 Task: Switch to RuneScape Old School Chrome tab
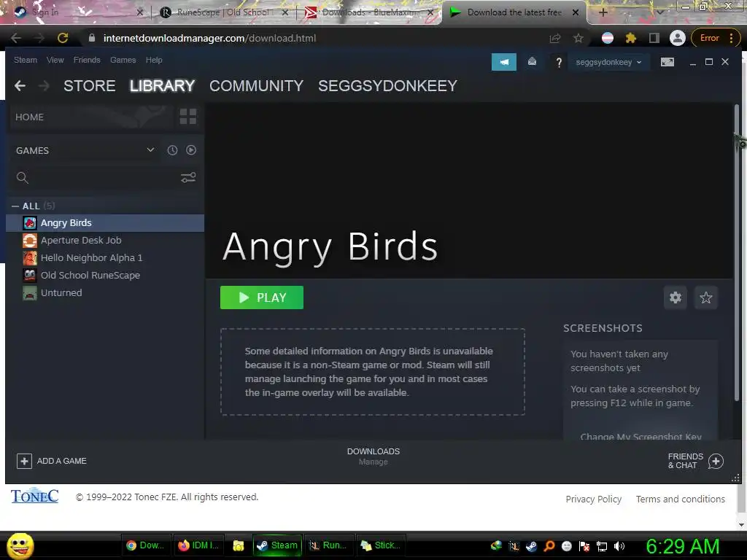point(223,12)
